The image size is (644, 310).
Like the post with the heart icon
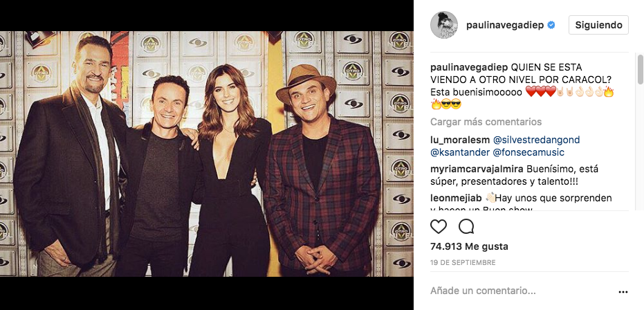[x=439, y=227]
